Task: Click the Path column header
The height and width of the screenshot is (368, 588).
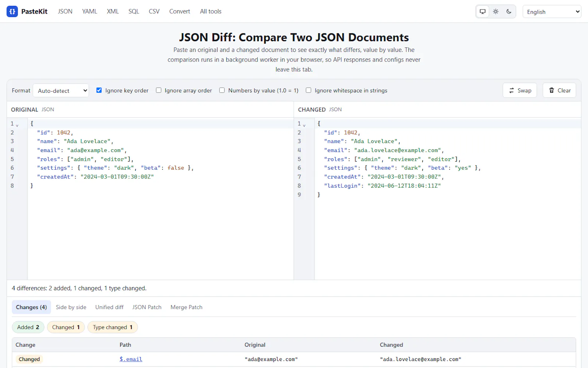Action: click(x=125, y=345)
